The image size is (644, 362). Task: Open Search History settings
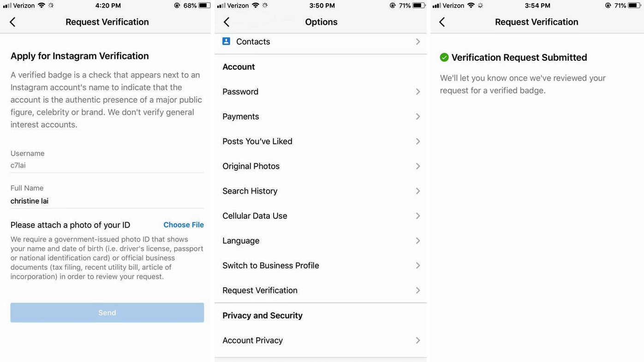(x=321, y=191)
